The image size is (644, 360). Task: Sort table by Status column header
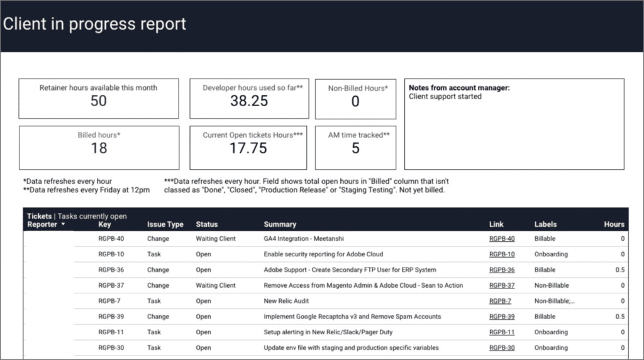pos(206,224)
